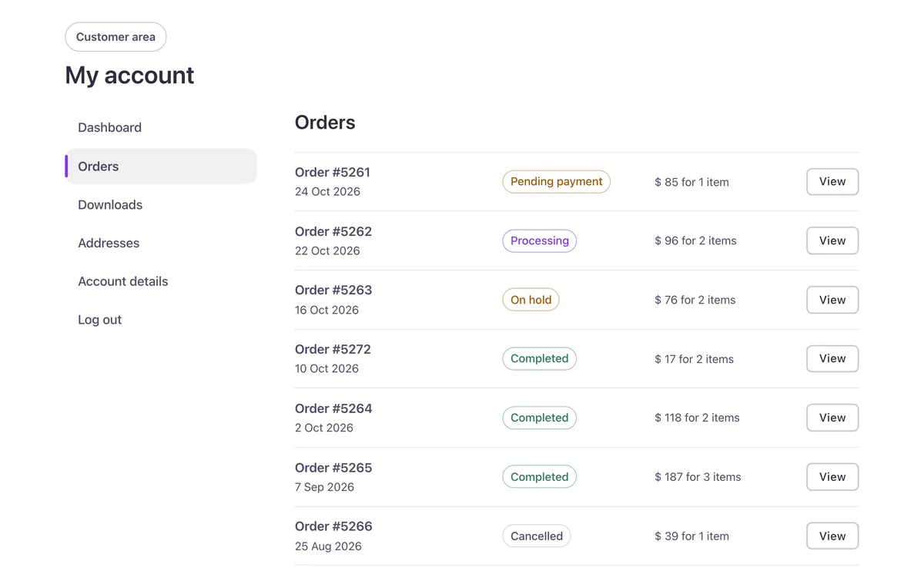Viewport: 924px width, 578px height.
Task: Click the My account page heading
Action: (x=129, y=76)
